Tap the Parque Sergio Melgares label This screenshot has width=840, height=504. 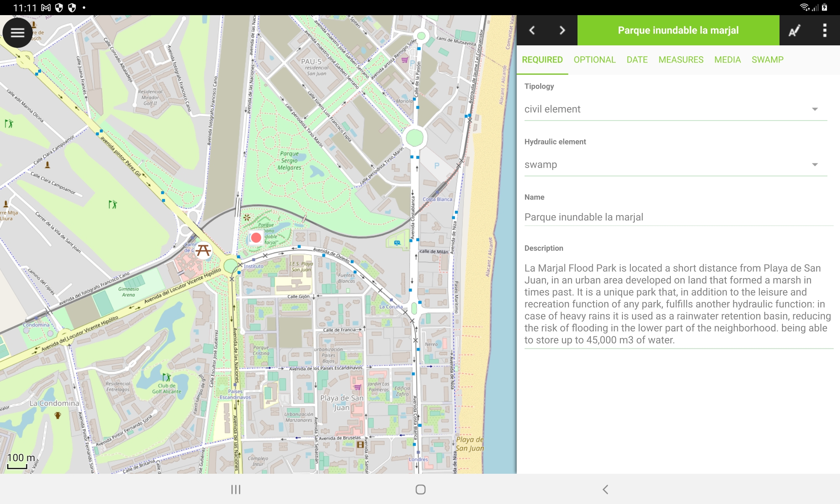pos(289,160)
